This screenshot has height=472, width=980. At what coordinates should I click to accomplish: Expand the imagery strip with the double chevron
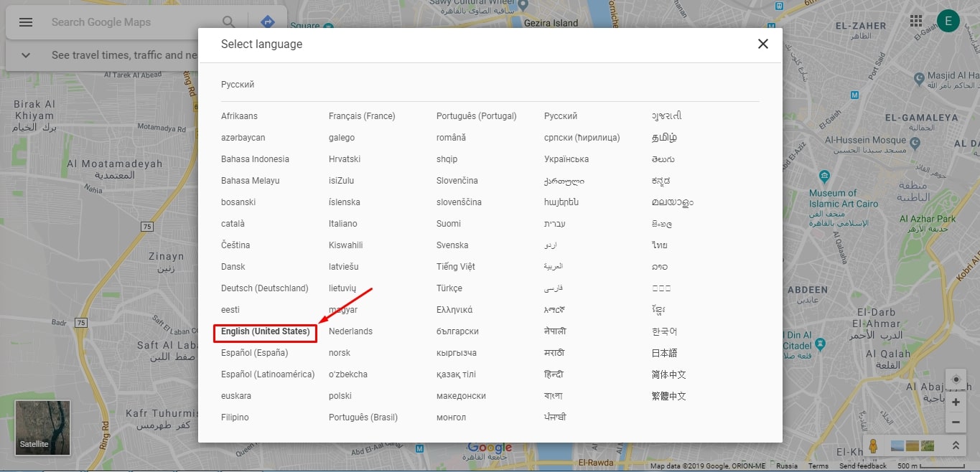[956, 445]
